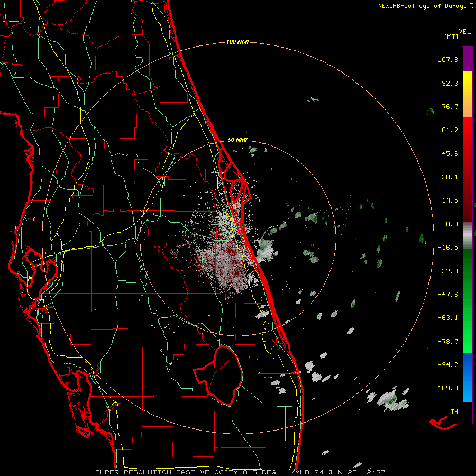476x476 pixels.
Task: Select the -47.6 scale value
Action: coord(448,295)
